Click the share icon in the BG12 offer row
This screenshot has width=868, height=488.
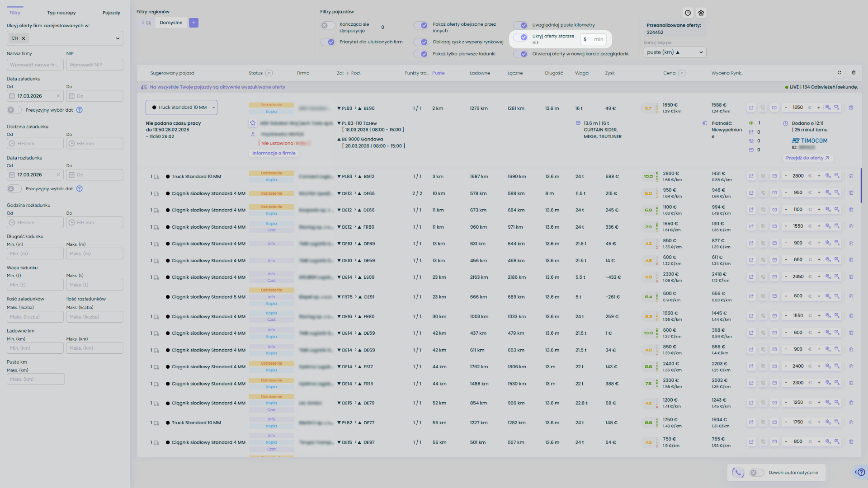pos(751,176)
